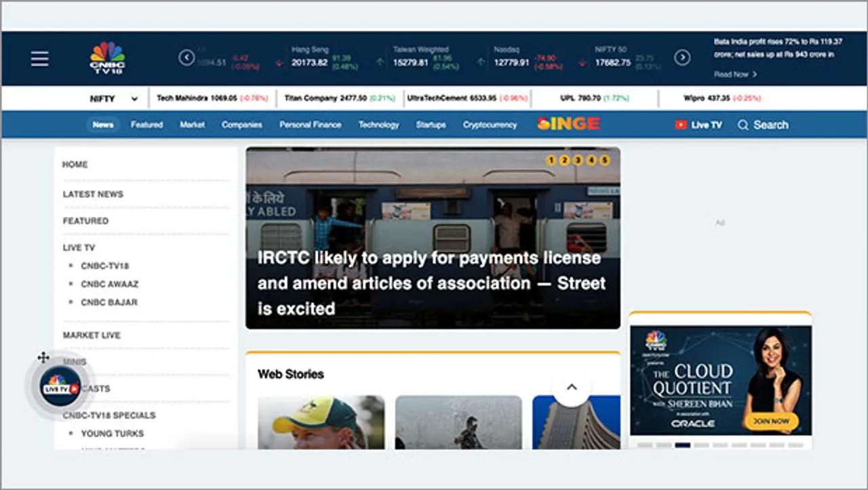Click the Live TV YouTube icon
The image size is (868, 490).
coord(681,125)
